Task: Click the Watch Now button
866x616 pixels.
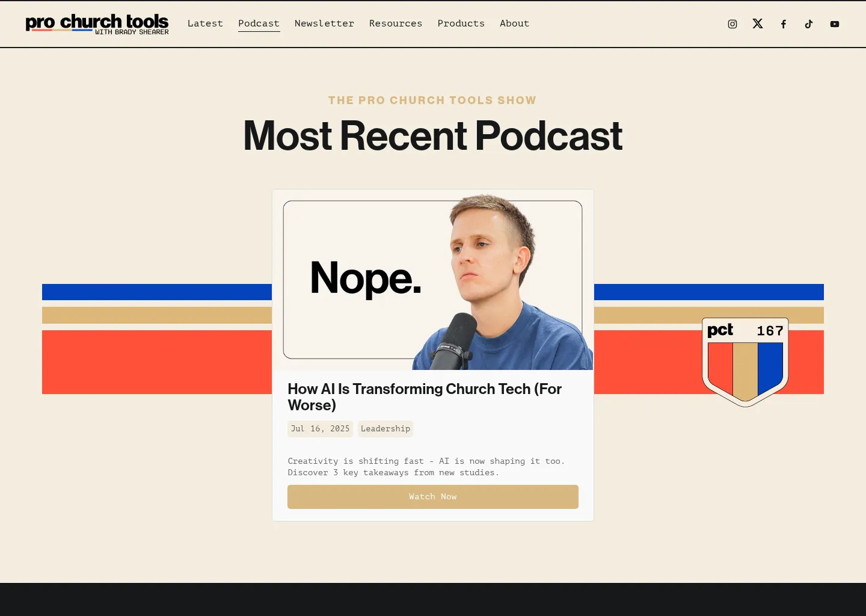Action: pyautogui.click(x=432, y=496)
